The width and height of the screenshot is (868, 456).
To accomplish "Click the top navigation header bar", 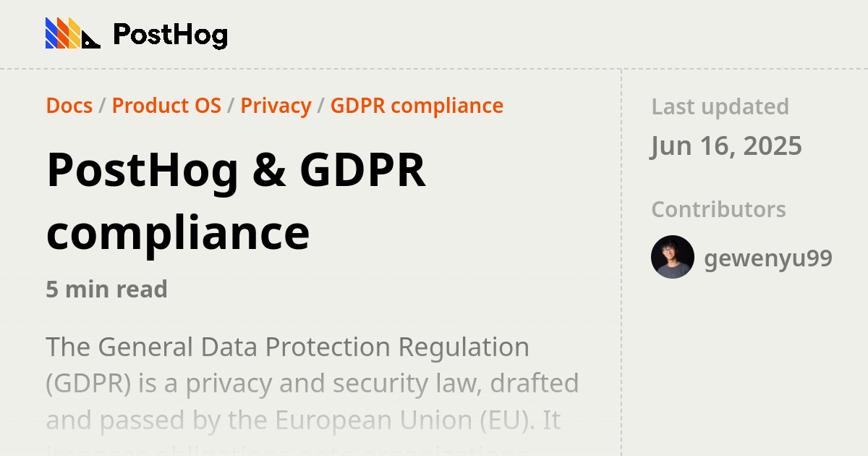I will [434, 33].
